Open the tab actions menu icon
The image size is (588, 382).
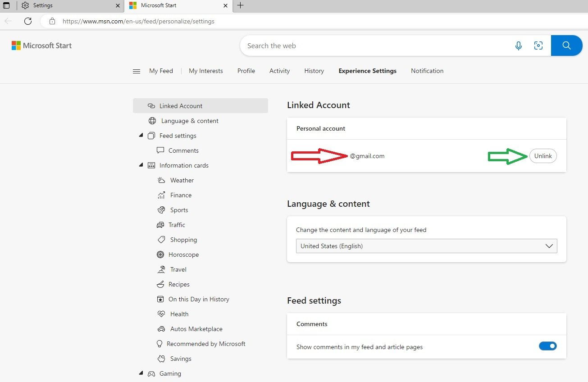click(6, 5)
